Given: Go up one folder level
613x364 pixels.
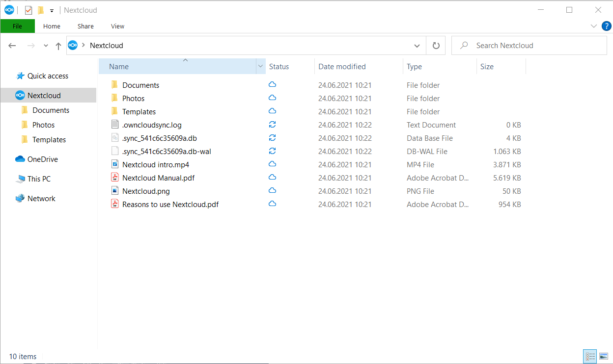Looking at the screenshot, I should tap(58, 46).
